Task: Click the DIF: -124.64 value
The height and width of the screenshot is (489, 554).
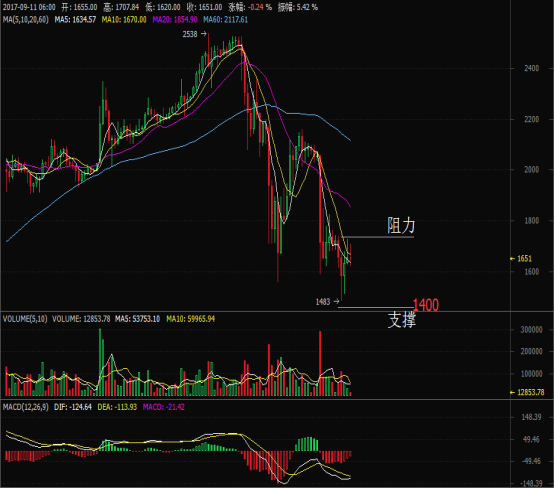Action: point(73,407)
